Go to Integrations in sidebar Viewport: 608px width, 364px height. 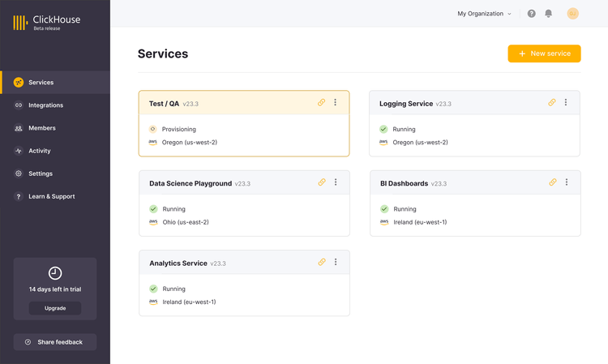coord(45,105)
